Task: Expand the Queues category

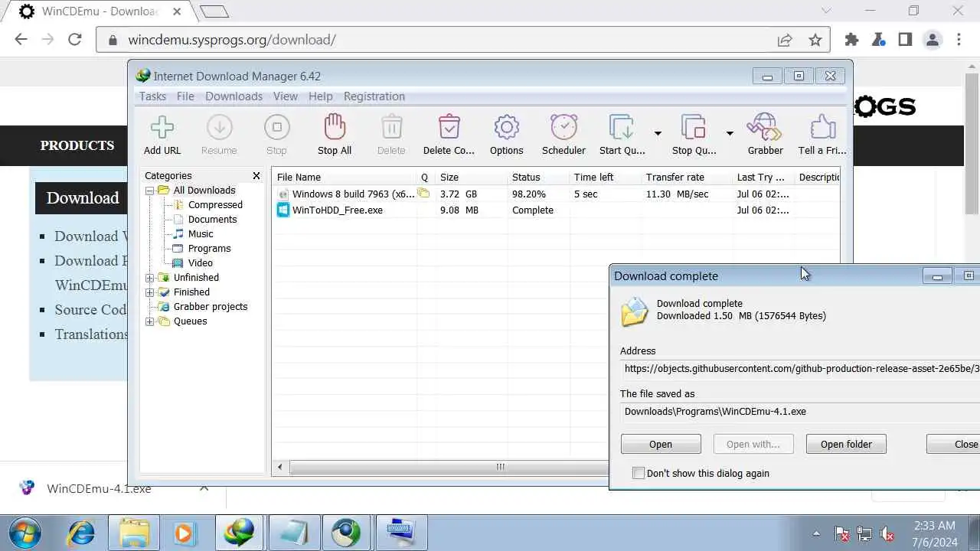Action: (x=150, y=321)
